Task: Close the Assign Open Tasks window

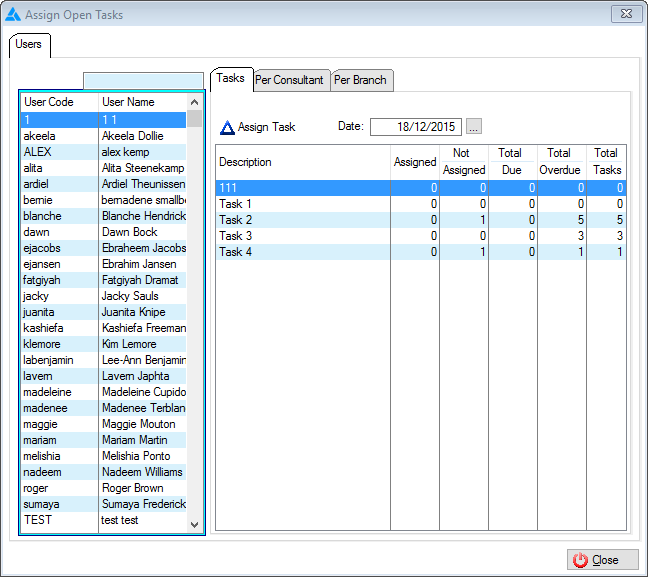Action: (x=625, y=13)
